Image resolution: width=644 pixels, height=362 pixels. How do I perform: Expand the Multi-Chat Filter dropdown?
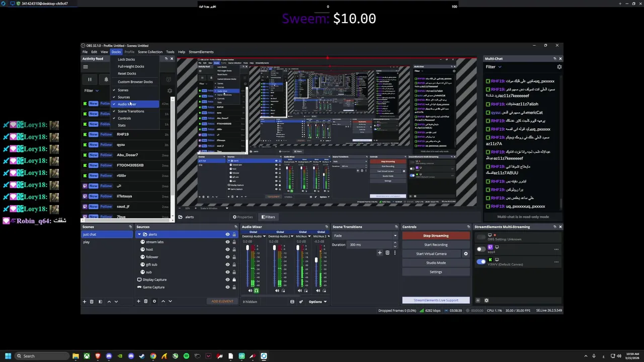(494, 67)
